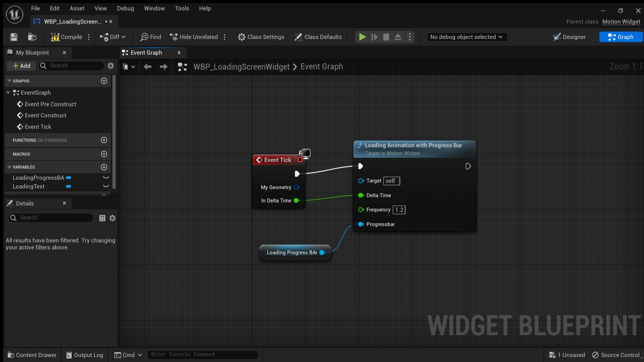This screenshot has width=644, height=362.
Task: Open My Blueprint settings gear
Action: [x=111, y=65]
